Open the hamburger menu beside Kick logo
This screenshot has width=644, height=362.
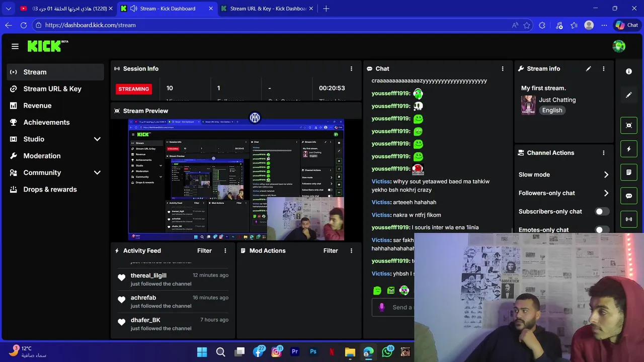tap(15, 46)
